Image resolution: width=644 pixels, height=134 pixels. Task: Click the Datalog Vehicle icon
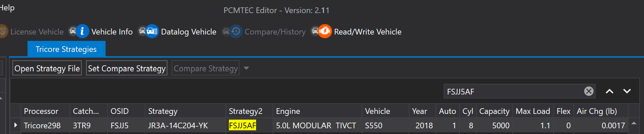(148, 31)
